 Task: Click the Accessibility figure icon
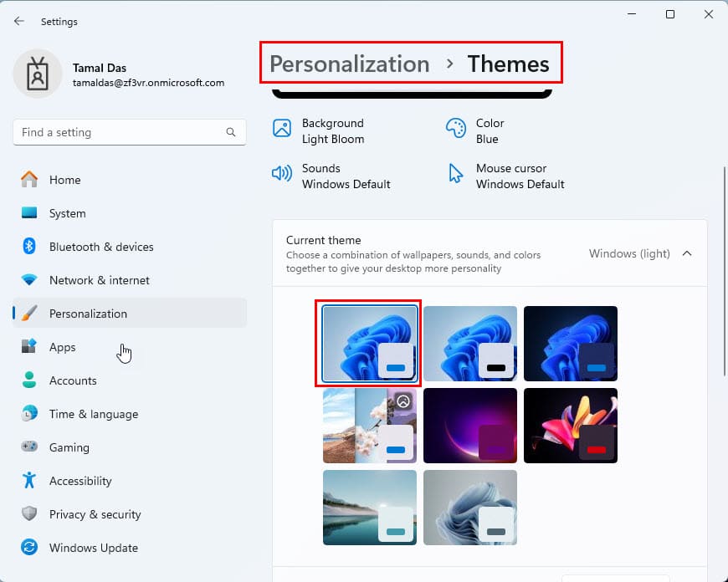tap(29, 480)
